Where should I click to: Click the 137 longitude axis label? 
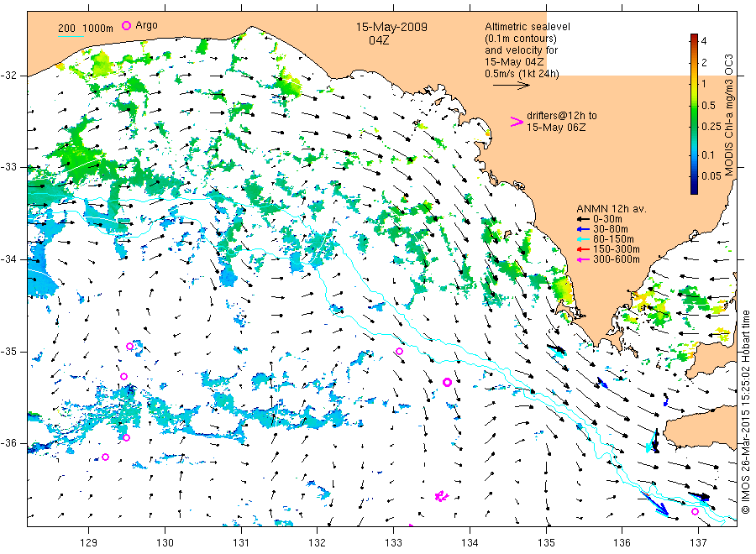coord(698,543)
